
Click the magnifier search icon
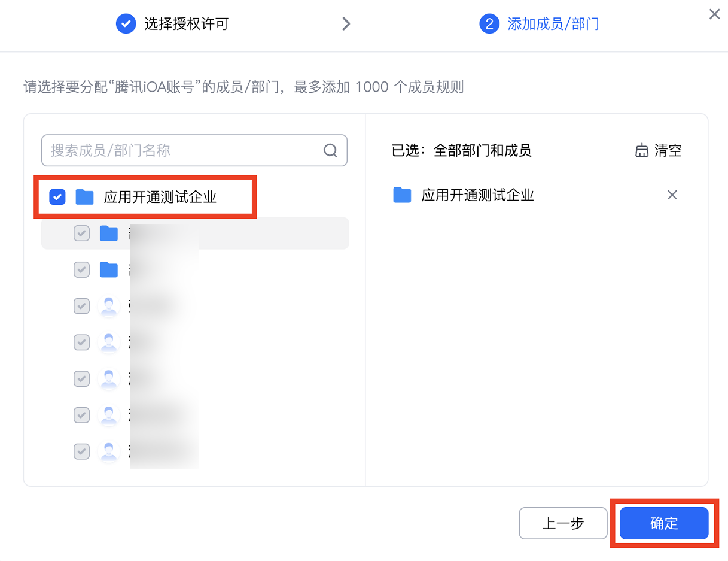330,150
